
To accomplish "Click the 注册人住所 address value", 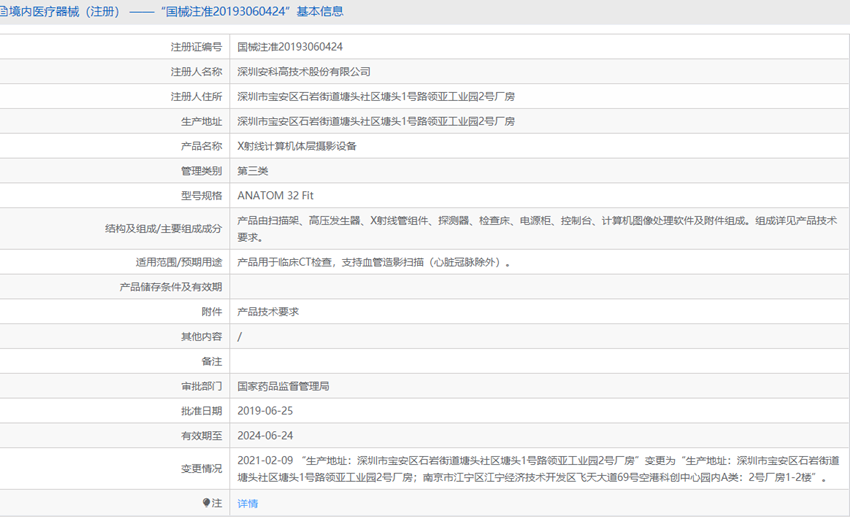I will pos(376,96).
